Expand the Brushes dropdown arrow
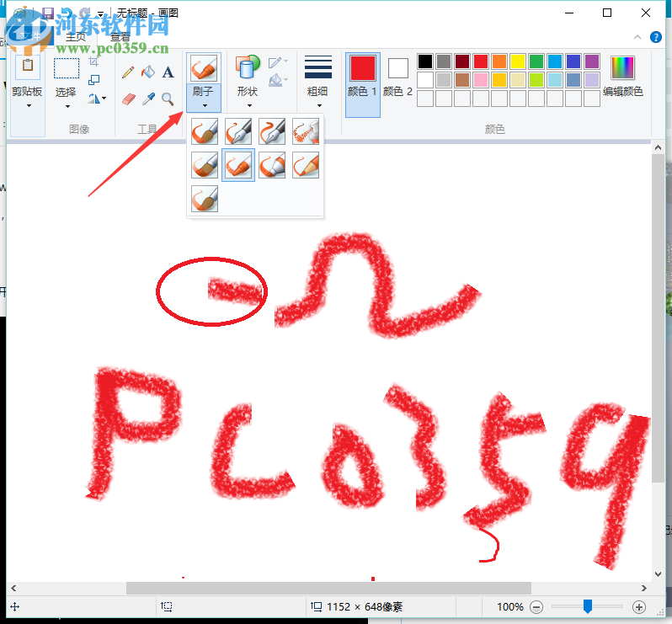 click(205, 105)
